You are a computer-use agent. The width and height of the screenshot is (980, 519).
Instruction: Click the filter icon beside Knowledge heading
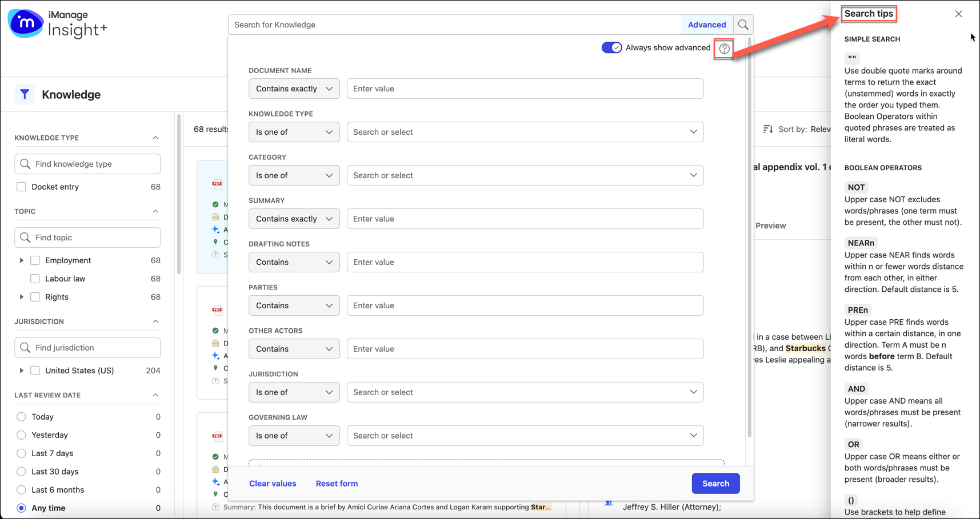25,94
